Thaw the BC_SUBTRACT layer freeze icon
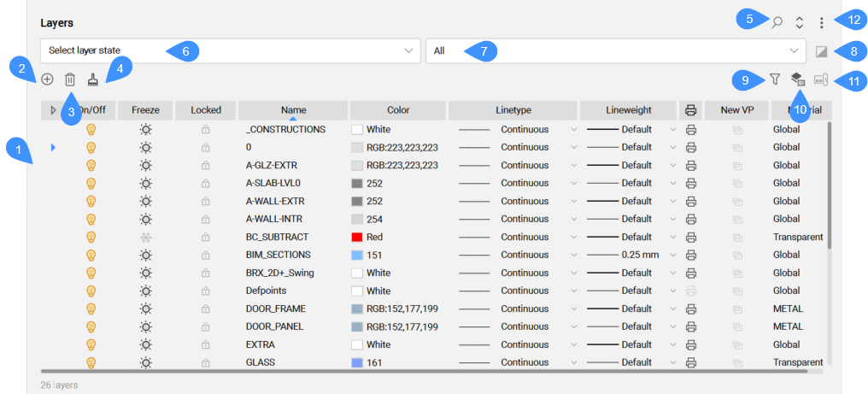The height and width of the screenshot is (394, 868). click(x=146, y=237)
